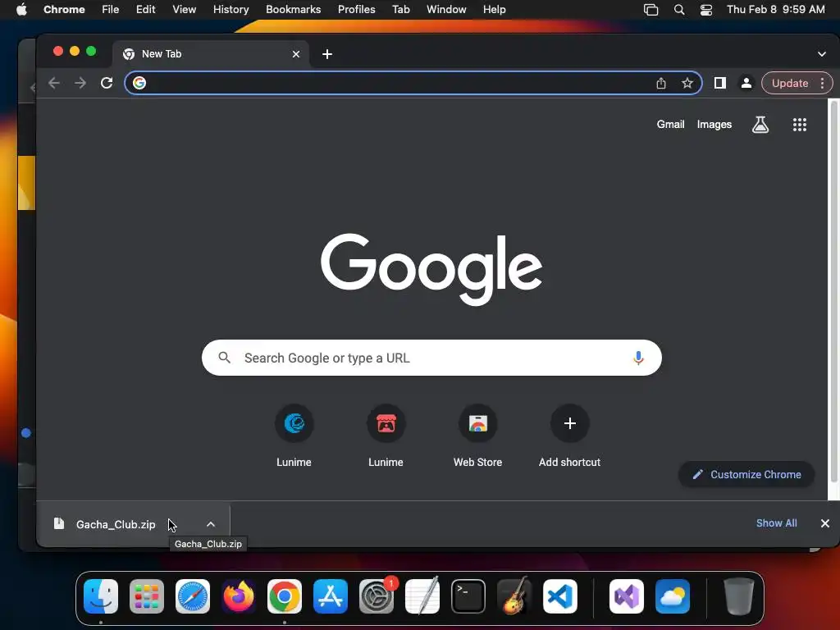Image resolution: width=840 pixels, height=630 pixels.
Task: Close the New Tab tab
Action: coord(295,54)
